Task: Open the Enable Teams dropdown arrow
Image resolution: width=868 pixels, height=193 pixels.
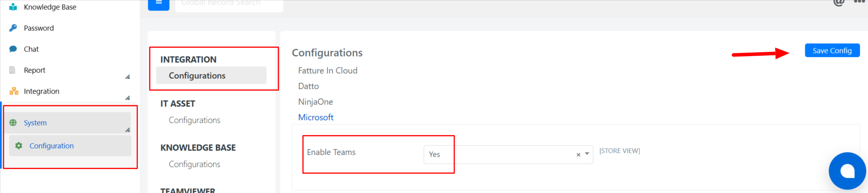Action: 587,154
